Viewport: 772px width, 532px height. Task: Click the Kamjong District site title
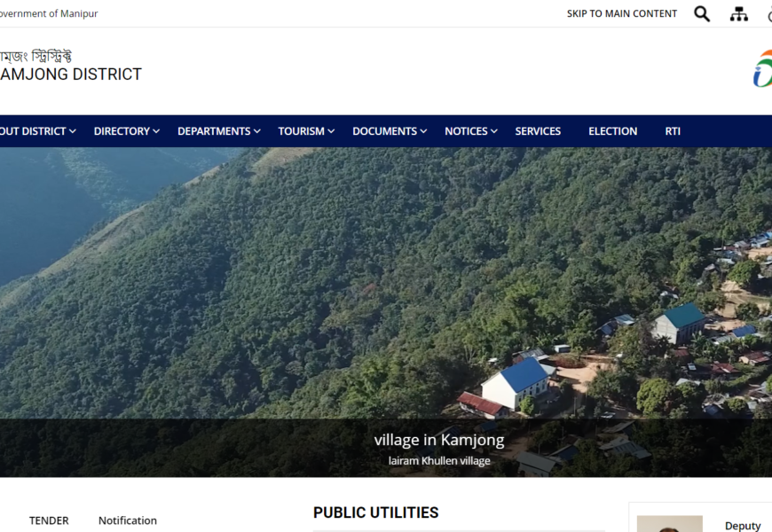(71, 74)
